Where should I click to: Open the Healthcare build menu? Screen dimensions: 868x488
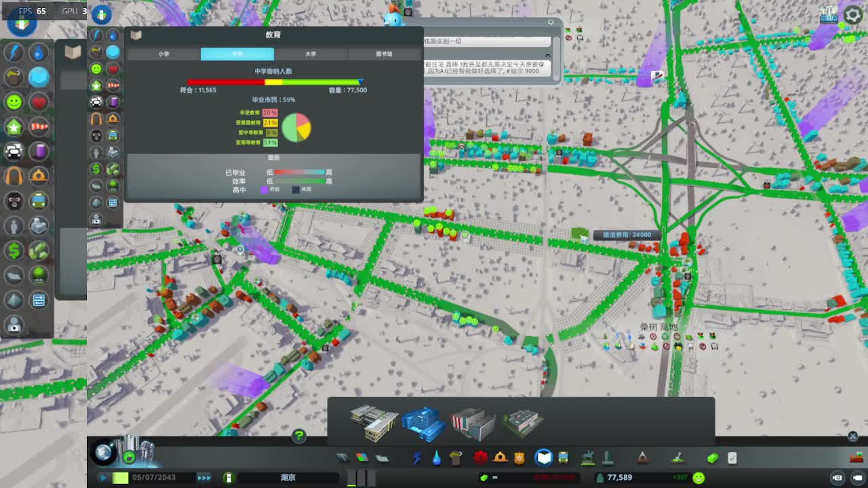pos(481,458)
